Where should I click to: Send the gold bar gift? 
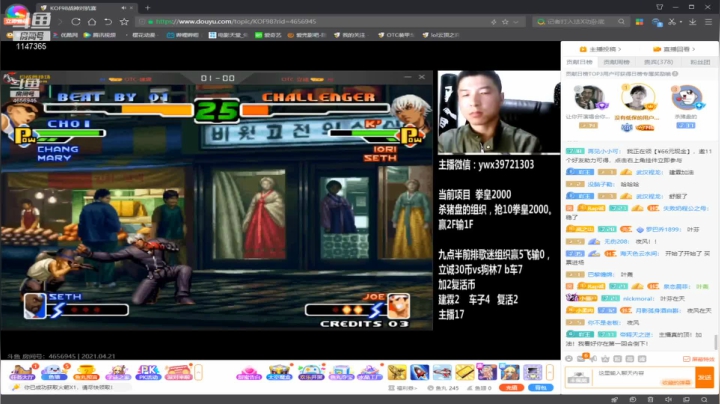click(x=464, y=372)
